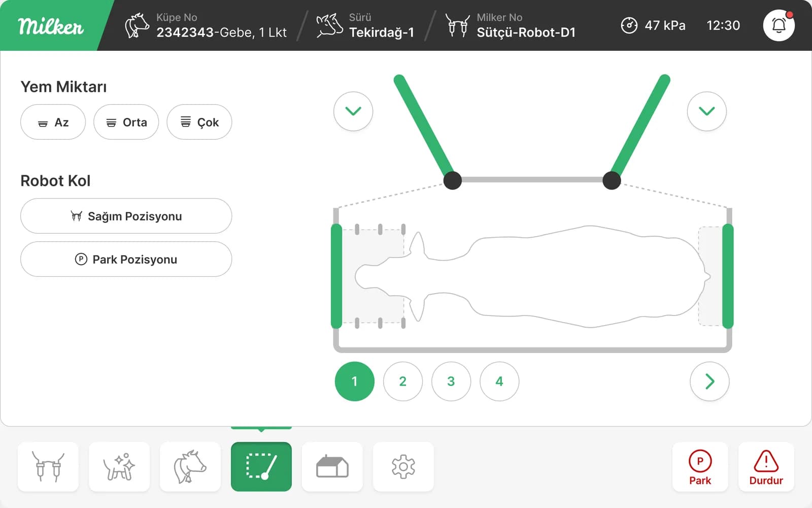This screenshot has height=508, width=812.
Task: Click the vacuum pressure gauge icon
Action: [629, 25]
